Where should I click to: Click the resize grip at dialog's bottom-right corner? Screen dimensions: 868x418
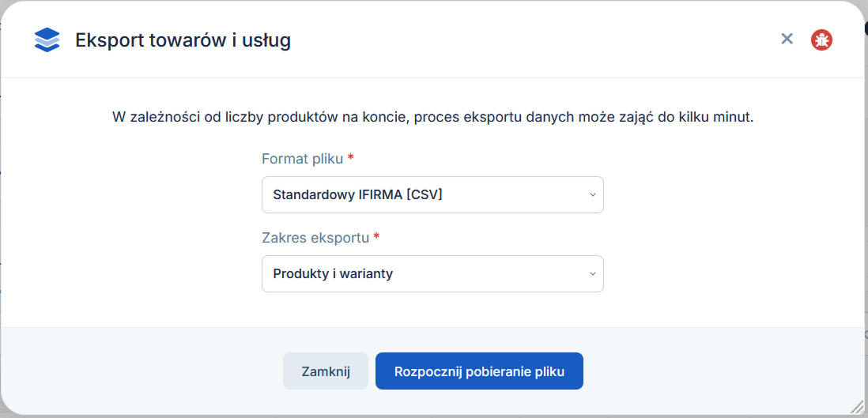[860, 410]
